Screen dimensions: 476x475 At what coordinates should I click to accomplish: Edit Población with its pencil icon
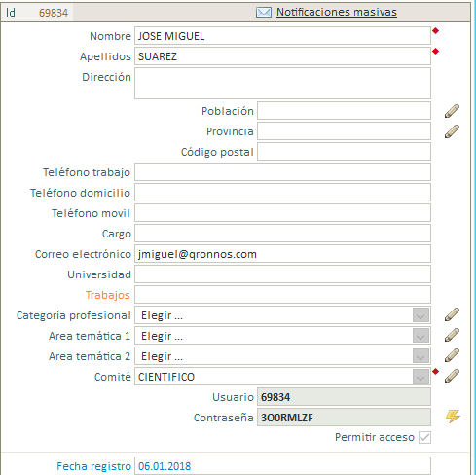coord(452,111)
